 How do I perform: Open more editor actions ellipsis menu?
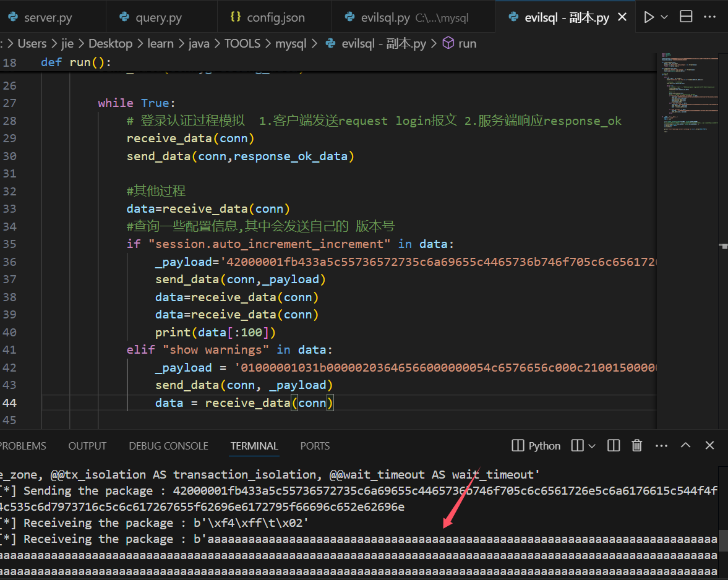pos(709,17)
